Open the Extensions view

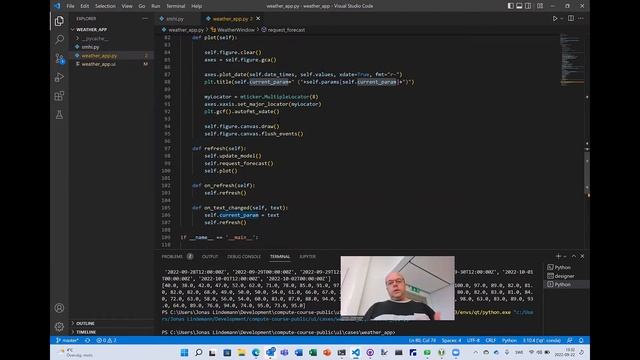point(59,96)
